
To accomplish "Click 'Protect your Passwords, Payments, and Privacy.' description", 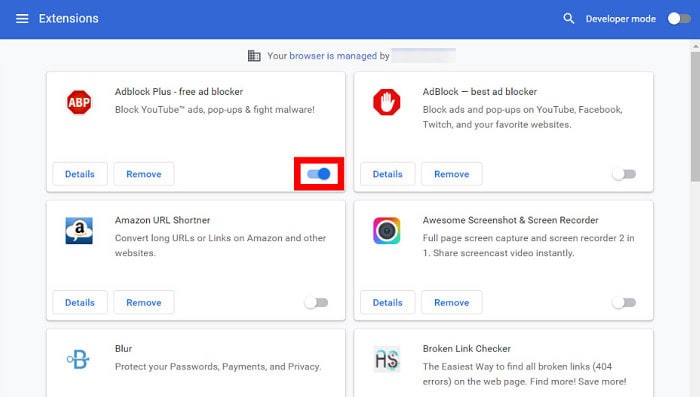I will point(218,367).
